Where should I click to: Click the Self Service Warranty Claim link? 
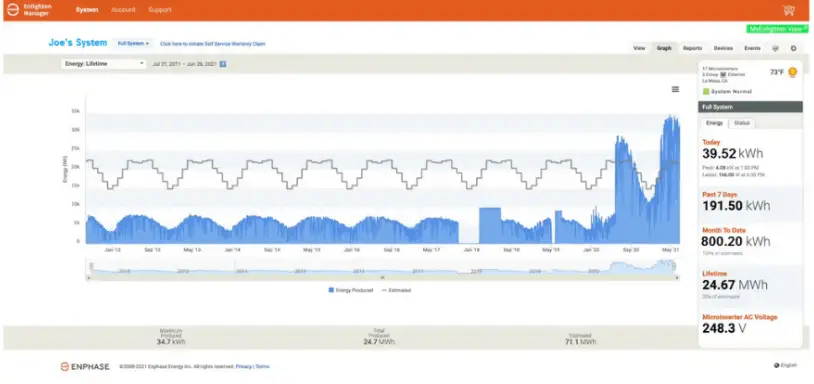point(212,44)
